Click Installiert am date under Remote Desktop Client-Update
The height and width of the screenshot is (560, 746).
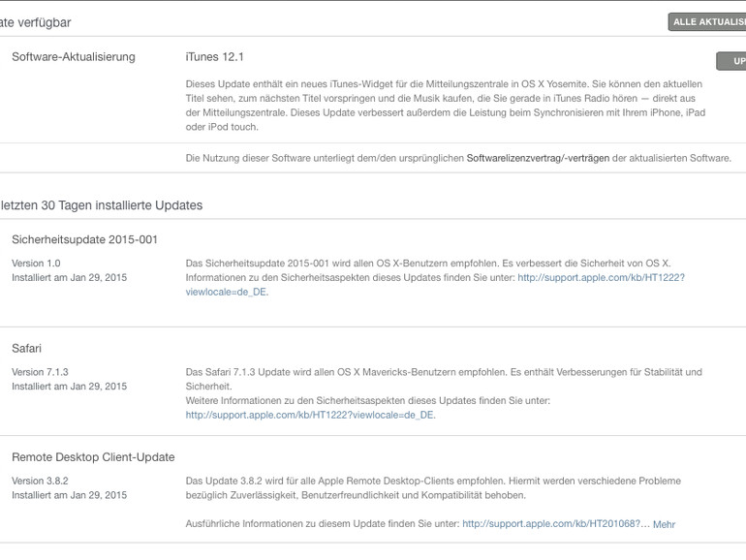70,495
